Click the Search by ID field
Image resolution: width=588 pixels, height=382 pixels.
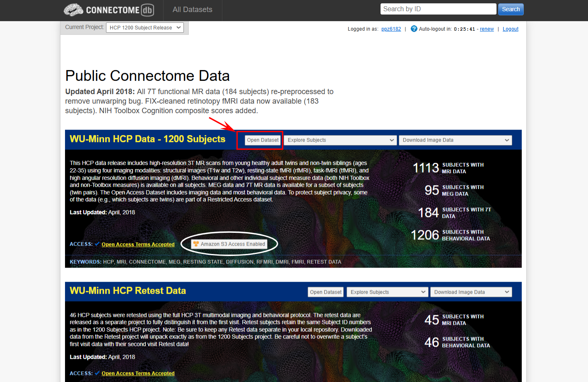pos(438,9)
